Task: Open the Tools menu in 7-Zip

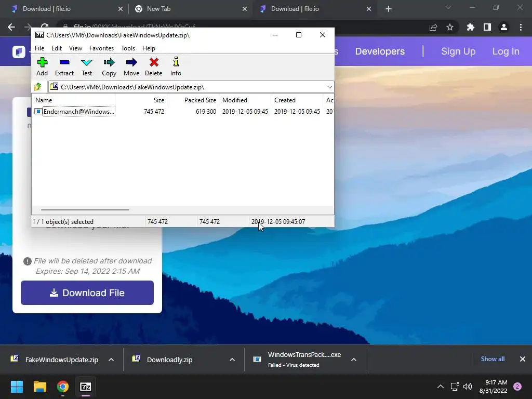Action: [x=128, y=48]
